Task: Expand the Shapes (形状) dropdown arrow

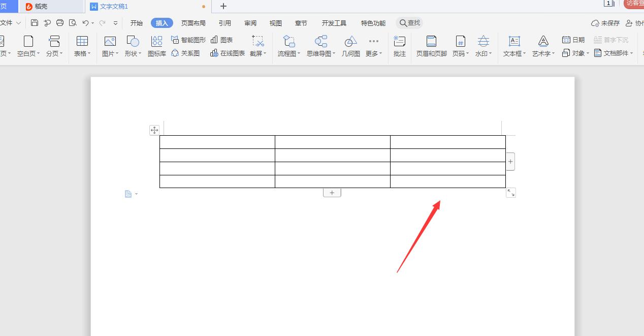Action: (x=140, y=54)
